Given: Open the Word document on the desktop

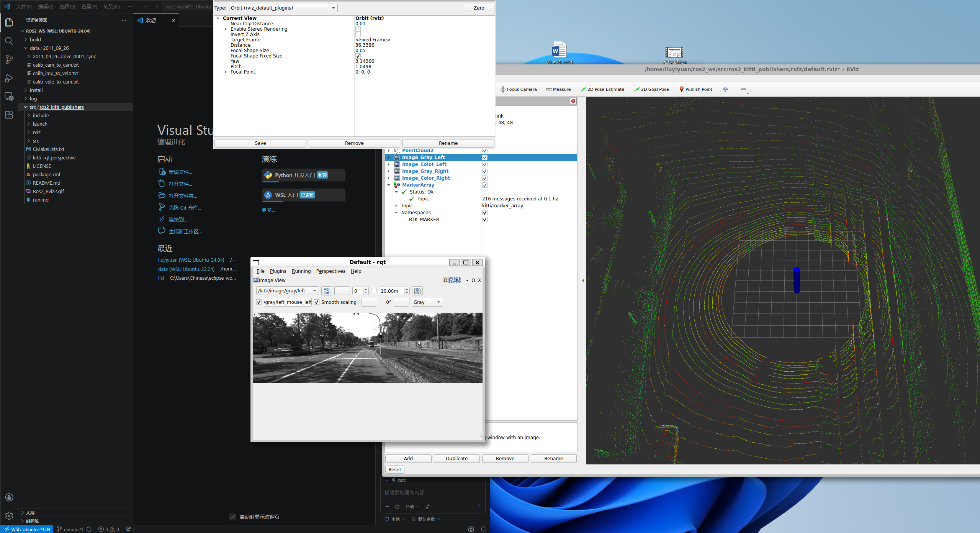Looking at the screenshot, I should point(559,53).
